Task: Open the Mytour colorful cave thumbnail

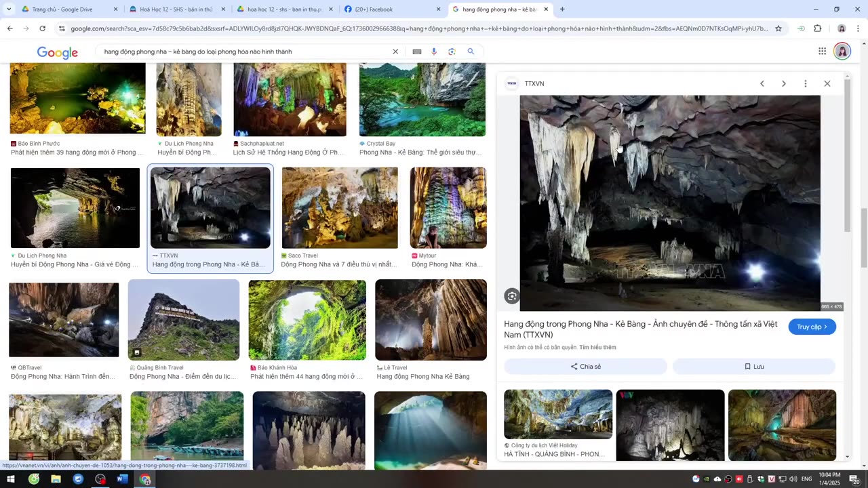Action: click(448, 208)
